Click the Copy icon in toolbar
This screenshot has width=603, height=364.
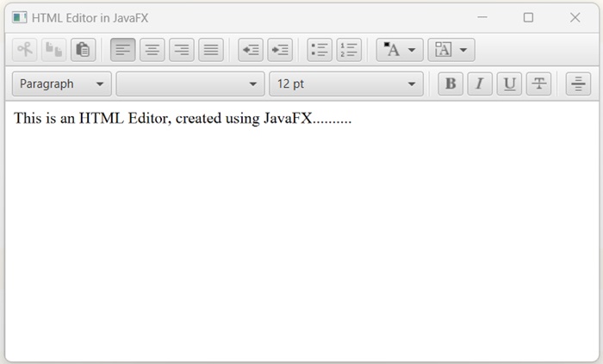point(53,50)
